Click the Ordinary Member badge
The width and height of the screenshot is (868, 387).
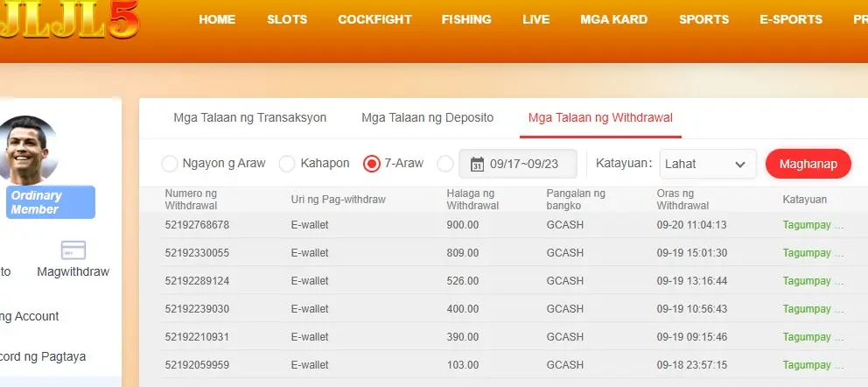pyautogui.click(x=51, y=202)
